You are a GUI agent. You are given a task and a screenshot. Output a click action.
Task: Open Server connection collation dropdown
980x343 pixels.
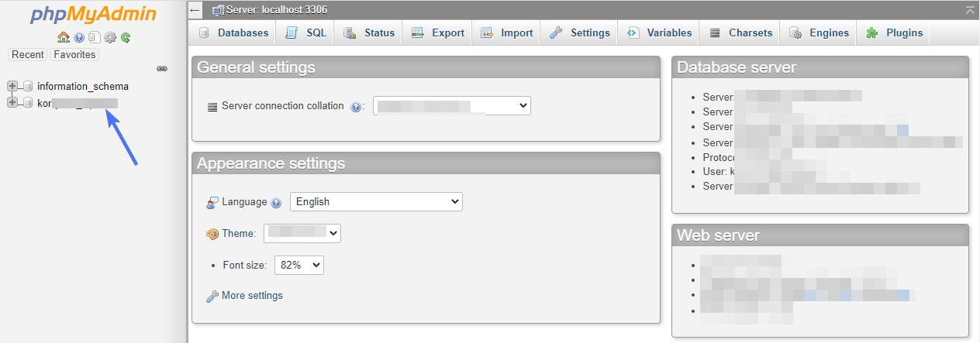(x=452, y=105)
